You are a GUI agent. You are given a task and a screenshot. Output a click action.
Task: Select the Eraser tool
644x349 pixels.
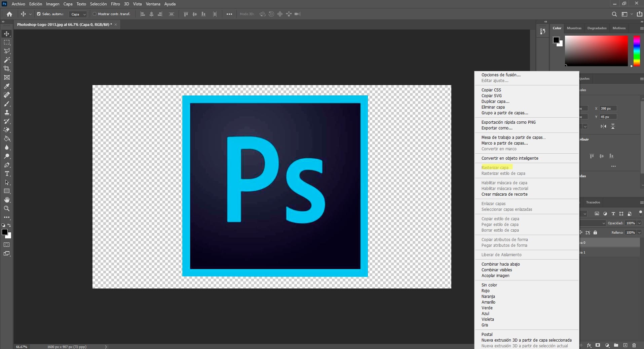click(7, 130)
